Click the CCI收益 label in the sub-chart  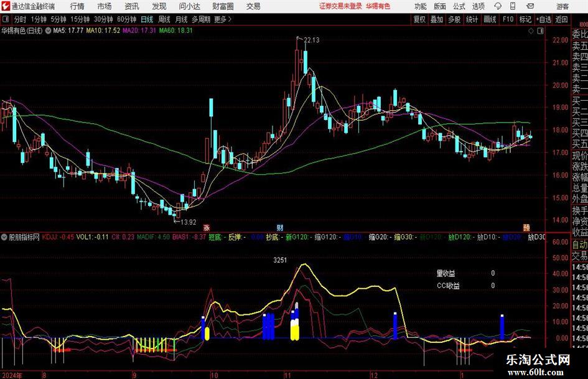pyautogui.click(x=448, y=286)
